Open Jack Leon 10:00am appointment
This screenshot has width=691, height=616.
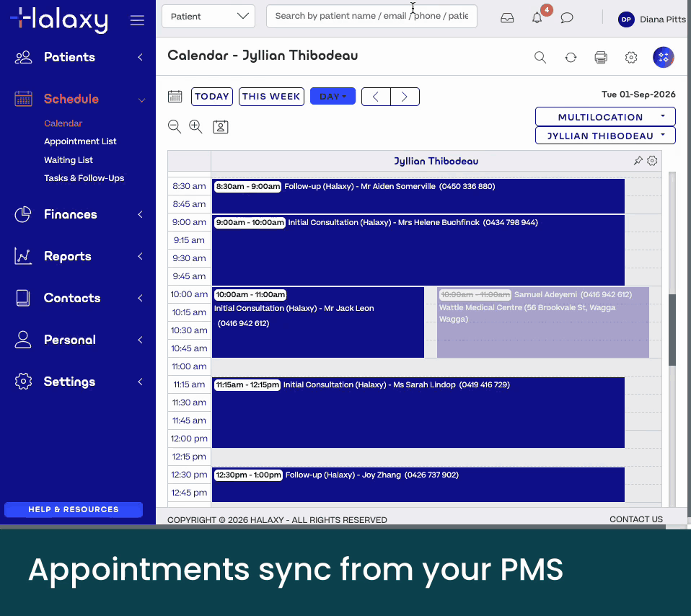point(318,322)
